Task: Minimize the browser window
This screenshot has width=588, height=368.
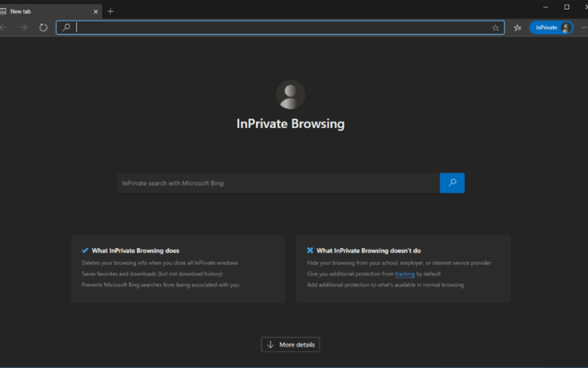Action: point(545,7)
